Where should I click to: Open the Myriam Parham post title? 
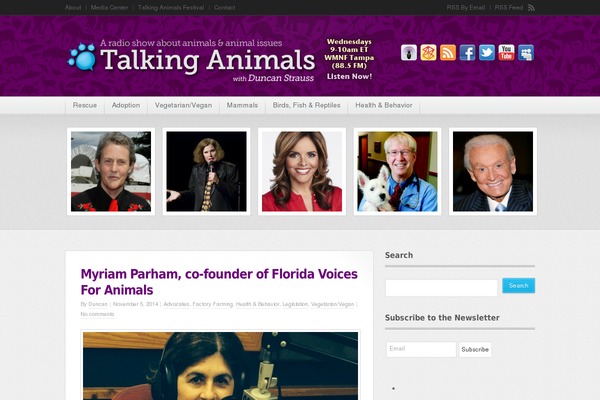(219, 282)
